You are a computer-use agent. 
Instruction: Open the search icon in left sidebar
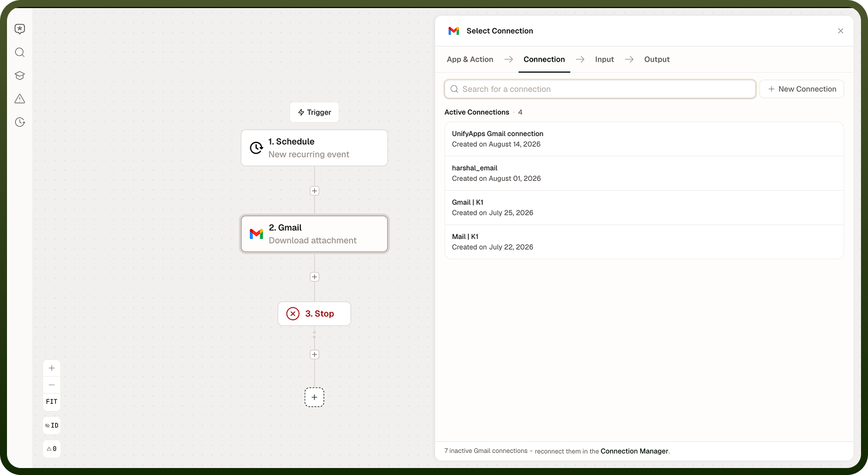(20, 52)
